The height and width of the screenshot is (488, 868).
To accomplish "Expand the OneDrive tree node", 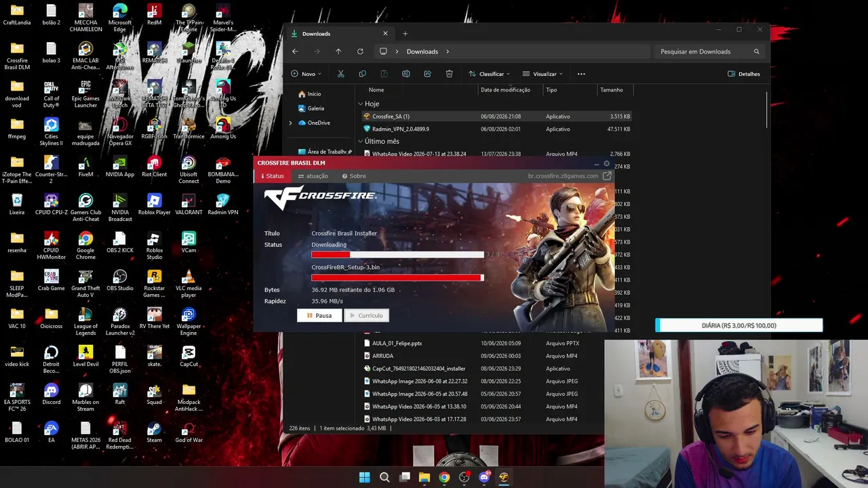I will coord(291,123).
